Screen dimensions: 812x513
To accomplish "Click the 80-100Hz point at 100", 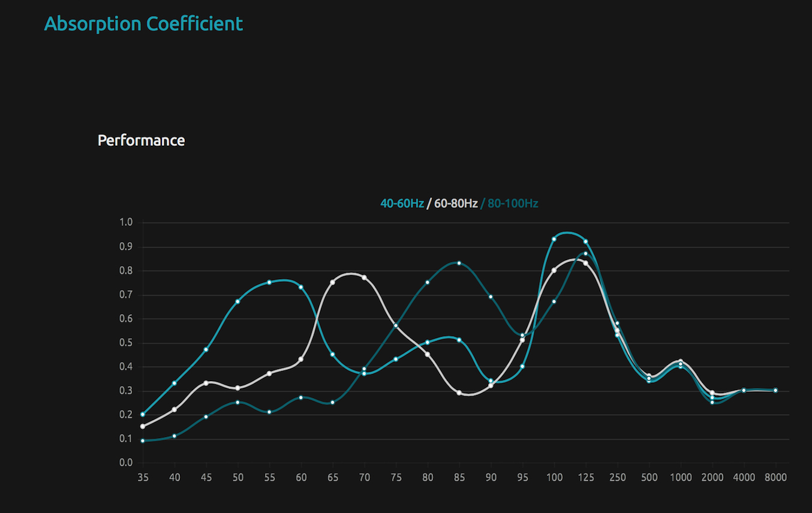I will point(554,301).
